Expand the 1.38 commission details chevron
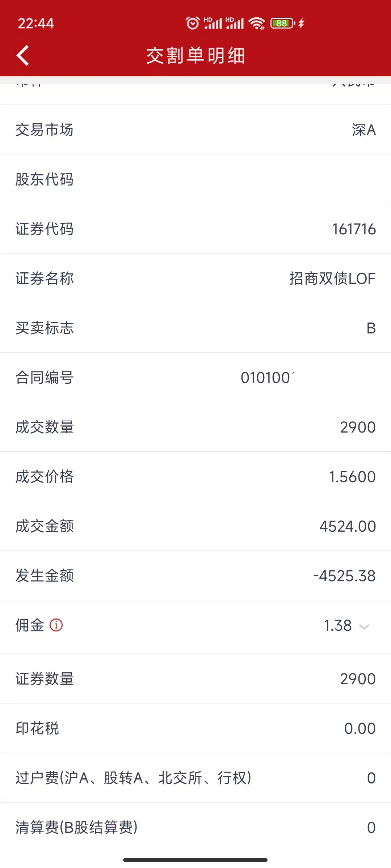391x868 pixels. pyautogui.click(x=364, y=626)
